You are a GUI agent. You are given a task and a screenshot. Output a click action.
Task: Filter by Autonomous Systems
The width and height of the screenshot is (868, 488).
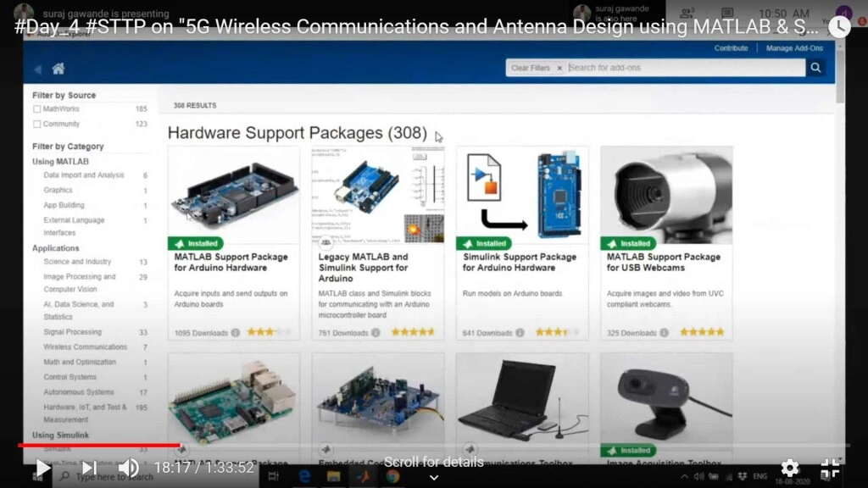[79, 391]
